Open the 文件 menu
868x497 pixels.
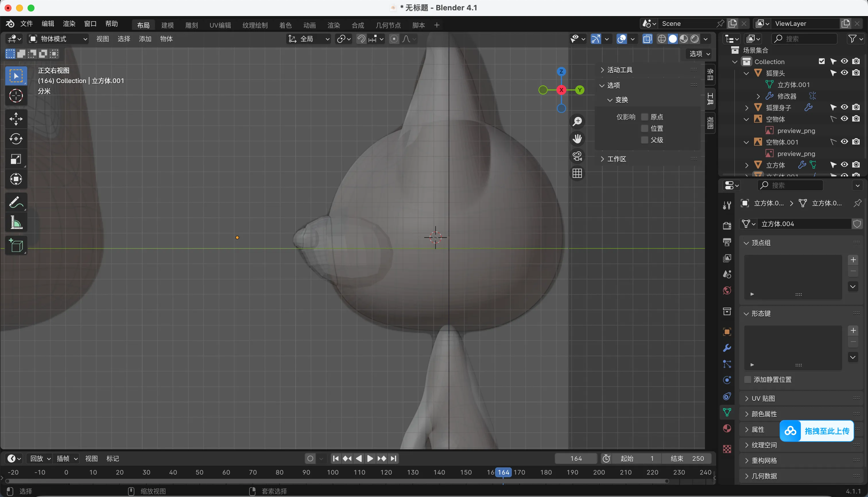(26, 24)
